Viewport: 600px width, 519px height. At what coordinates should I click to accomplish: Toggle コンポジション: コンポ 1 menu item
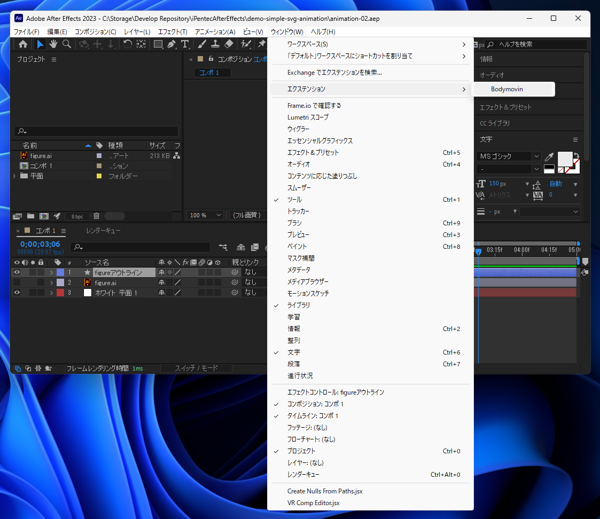[370, 404]
